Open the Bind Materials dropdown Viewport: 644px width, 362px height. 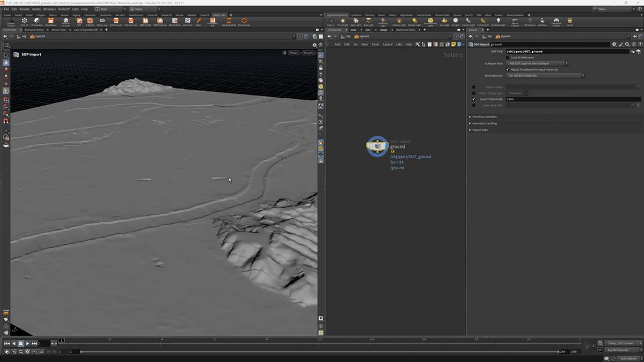pos(545,76)
